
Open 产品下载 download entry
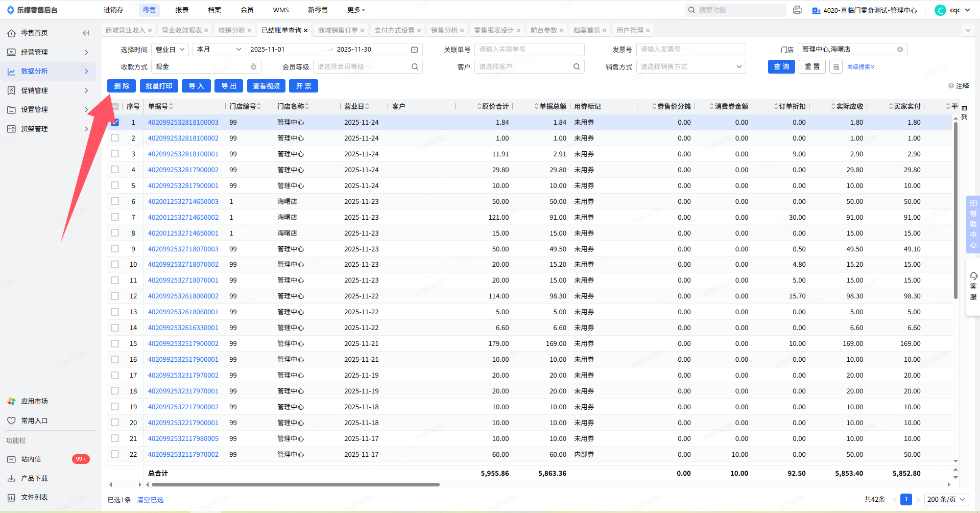34,478
